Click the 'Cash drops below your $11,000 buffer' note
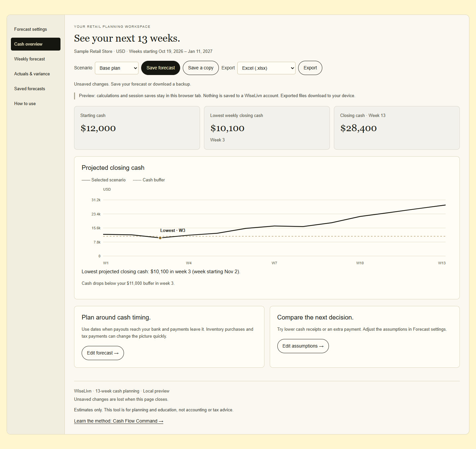This screenshot has width=476, height=449. tap(128, 283)
